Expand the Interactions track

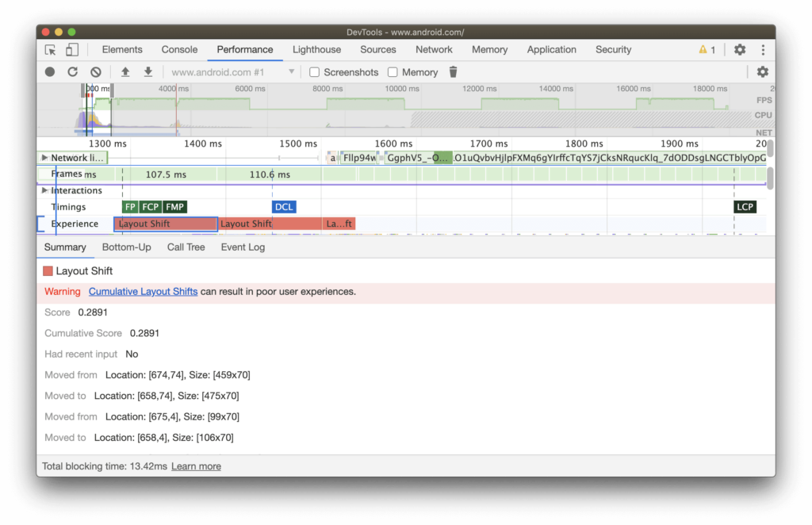[45, 190]
